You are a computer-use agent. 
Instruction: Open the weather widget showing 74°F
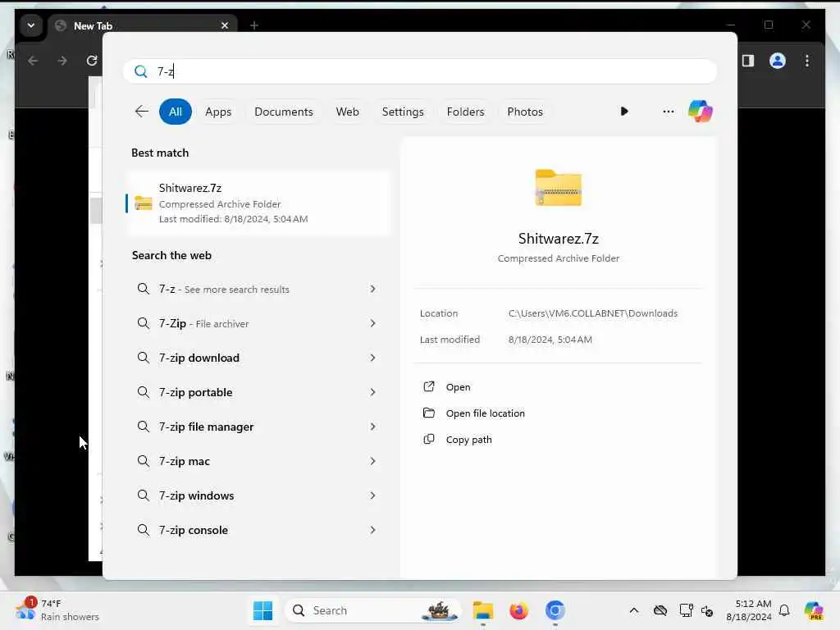57,609
